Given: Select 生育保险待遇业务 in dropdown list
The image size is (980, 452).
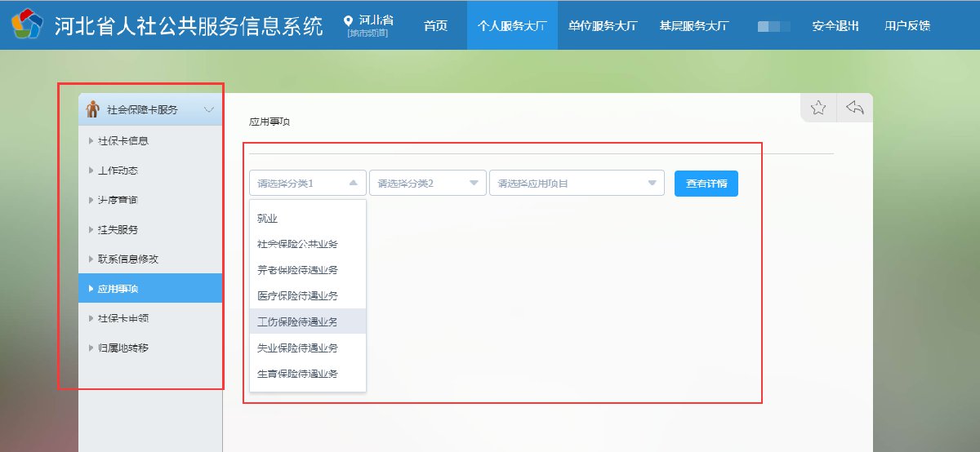Looking at the screenshot, I should click(x=297, y=374).
